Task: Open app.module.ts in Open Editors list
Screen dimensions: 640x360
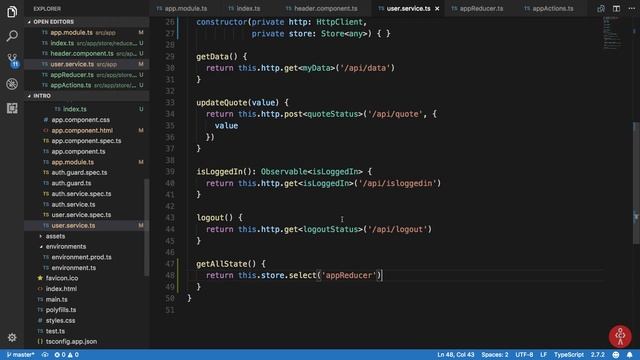Action: tap(87, 32)
